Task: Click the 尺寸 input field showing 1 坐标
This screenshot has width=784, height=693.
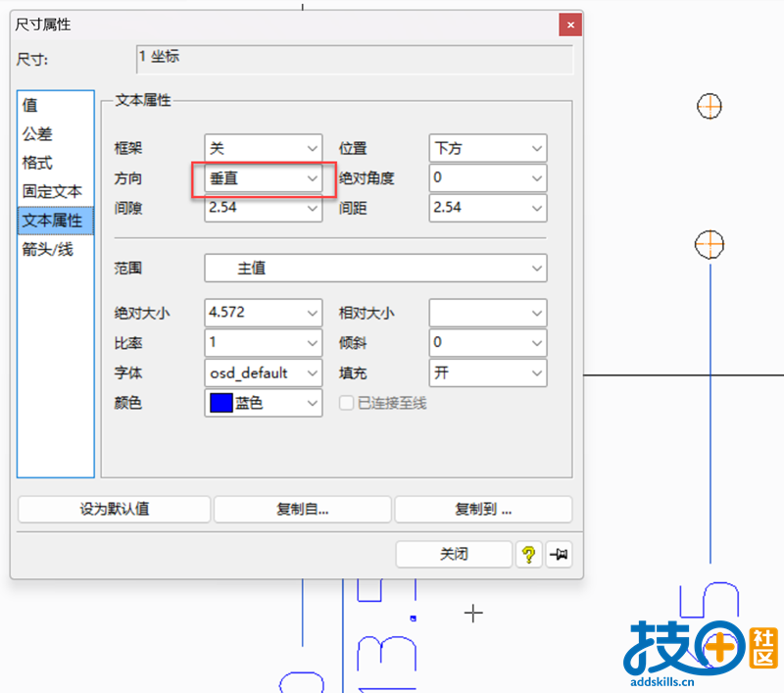Action: pyautogui.click(x=353, y=60)
